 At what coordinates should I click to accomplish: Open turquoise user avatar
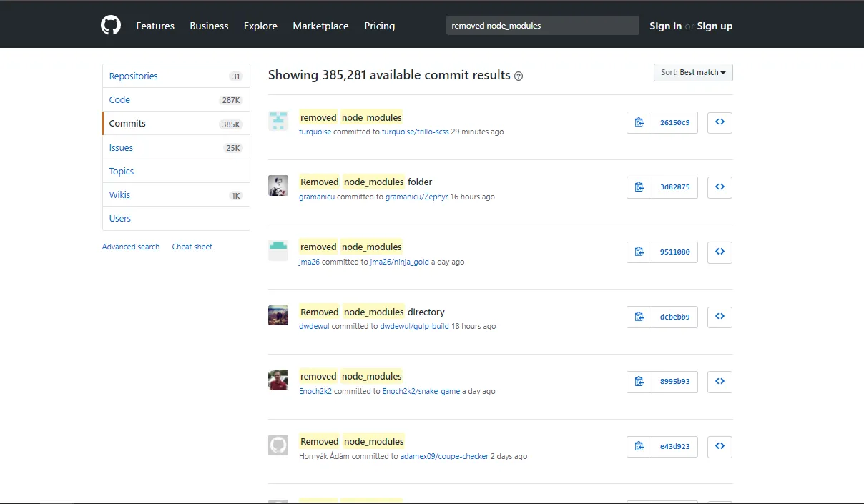click(x=278, y=121)
